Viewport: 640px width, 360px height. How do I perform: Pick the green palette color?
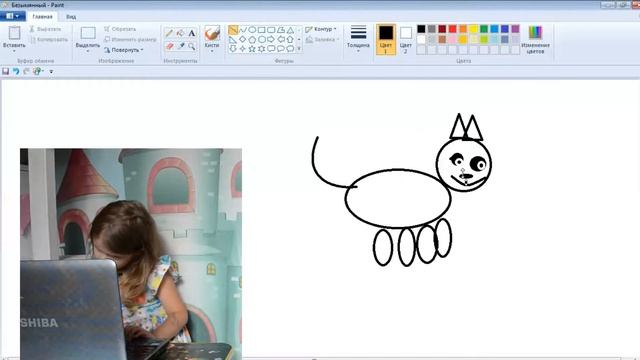click(x=484, y=29)
